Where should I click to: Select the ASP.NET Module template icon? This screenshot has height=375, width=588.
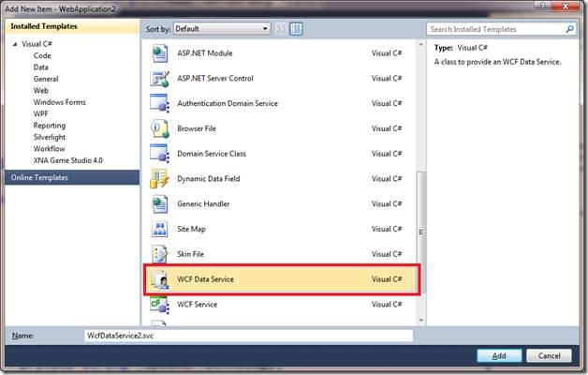click(x=158, y=53)
